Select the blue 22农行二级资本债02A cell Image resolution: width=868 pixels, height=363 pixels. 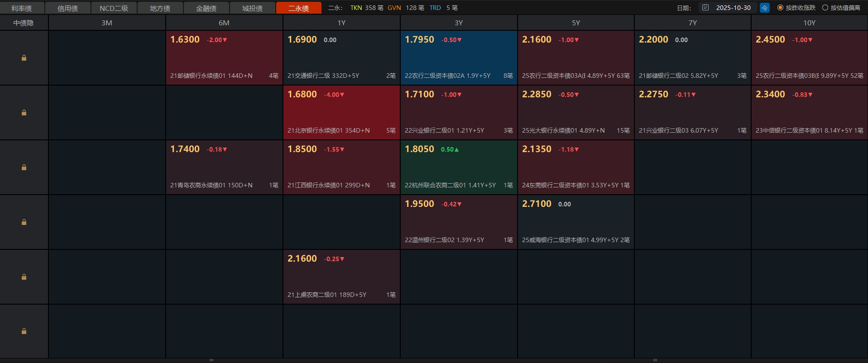click(x=459, y=58)
